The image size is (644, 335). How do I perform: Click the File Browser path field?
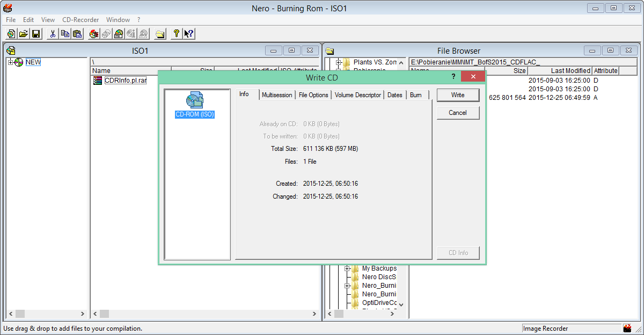(524, 62)
